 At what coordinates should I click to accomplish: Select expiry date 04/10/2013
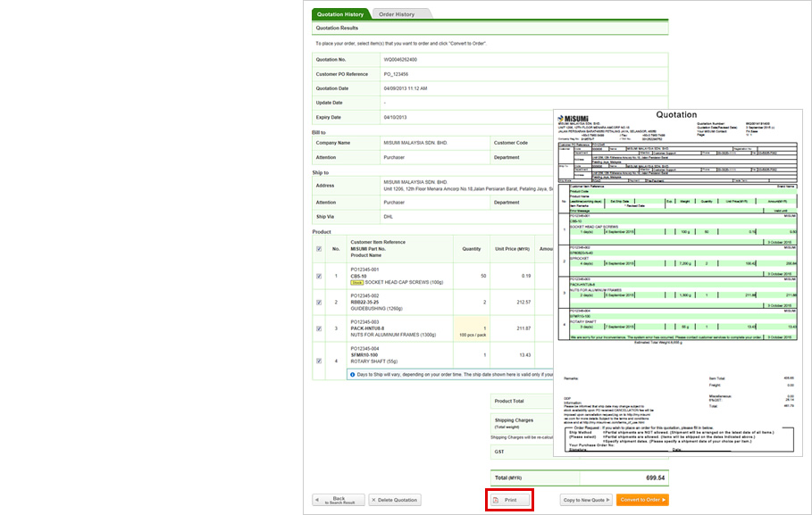[395, 118]
